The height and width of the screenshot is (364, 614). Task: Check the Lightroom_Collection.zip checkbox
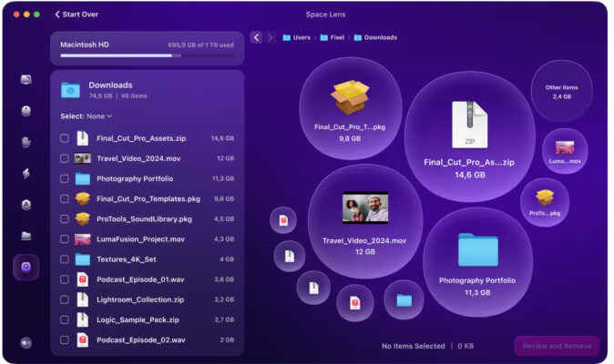coord(65,300)
